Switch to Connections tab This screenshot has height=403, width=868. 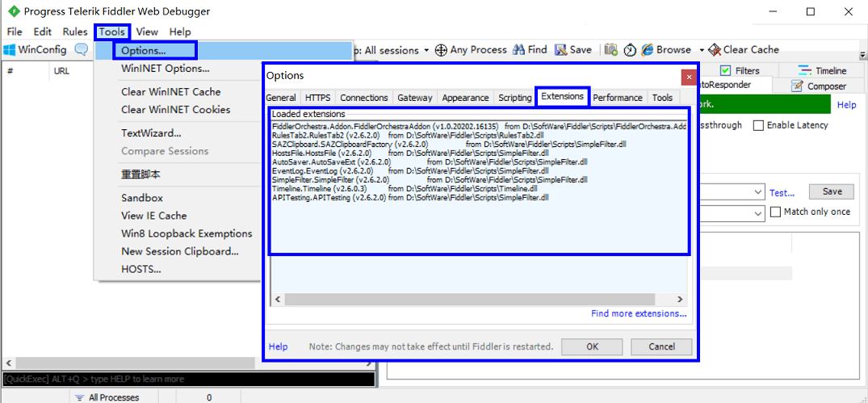click(x=363, y=98)
